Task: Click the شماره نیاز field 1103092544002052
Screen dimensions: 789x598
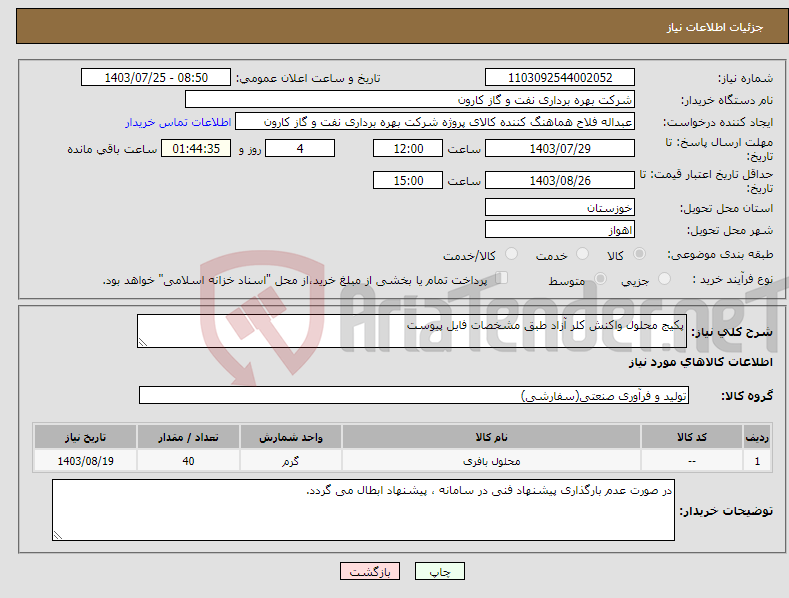Action: point(560,78)
